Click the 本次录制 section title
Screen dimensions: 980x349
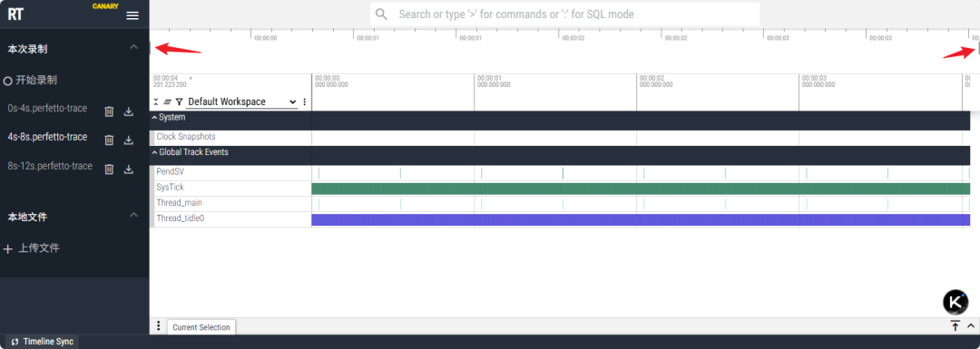click(27, 48)
